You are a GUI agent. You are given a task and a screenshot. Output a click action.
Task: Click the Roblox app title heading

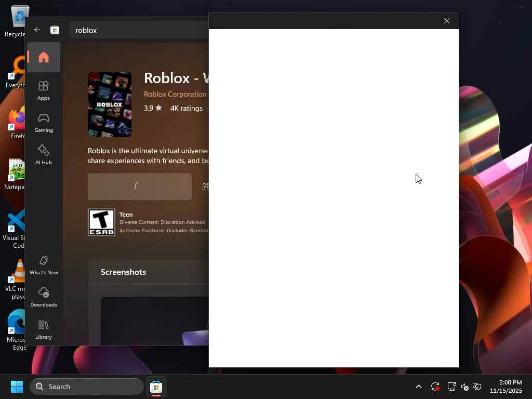[x=176, y=78]
